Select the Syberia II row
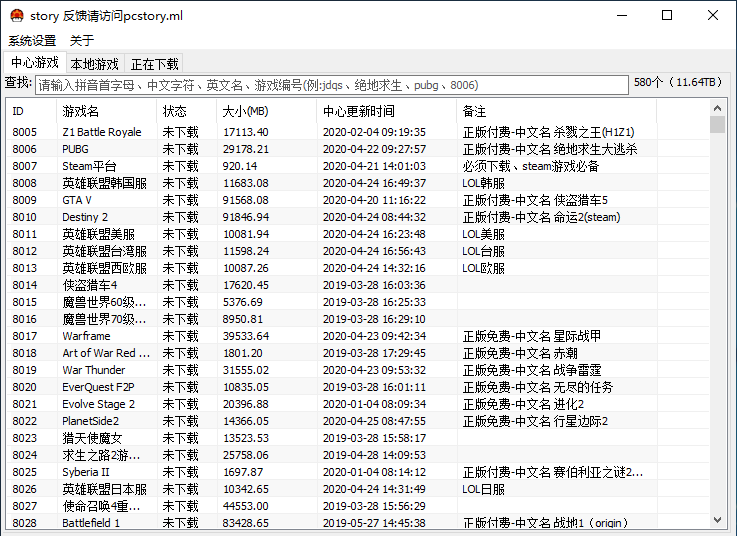Screen dimensions: 737x536 (x=357, y=472)
